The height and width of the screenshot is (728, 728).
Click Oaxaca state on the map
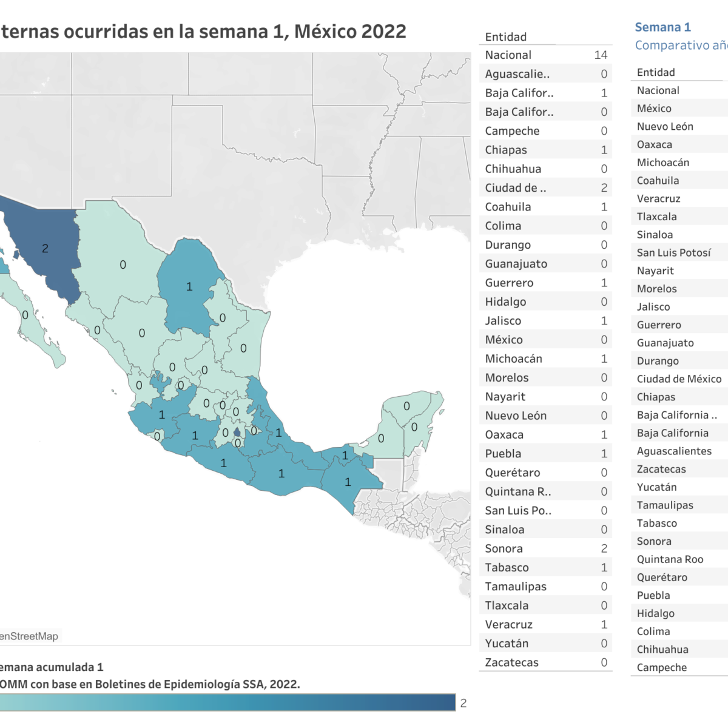click(281, 473)
